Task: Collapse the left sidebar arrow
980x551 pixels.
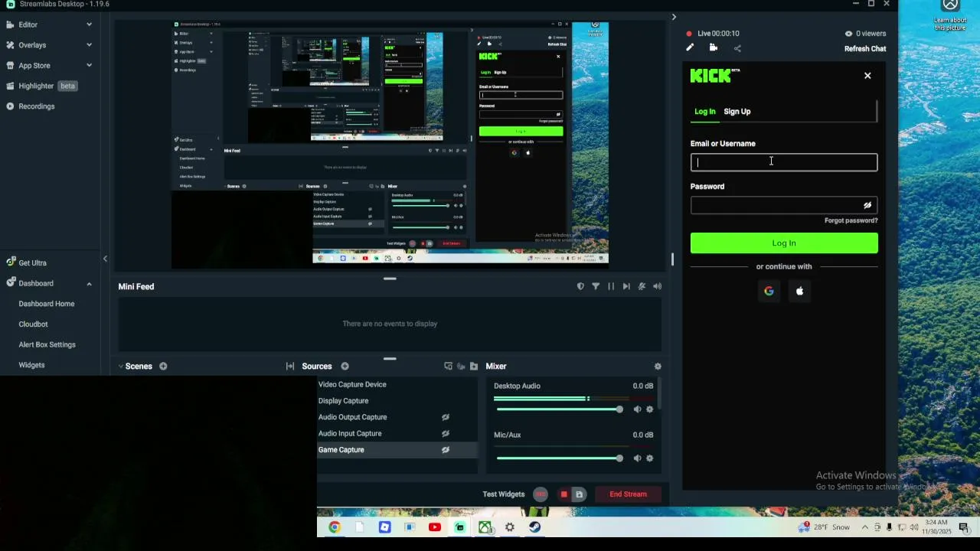Action: click(105, 259)
